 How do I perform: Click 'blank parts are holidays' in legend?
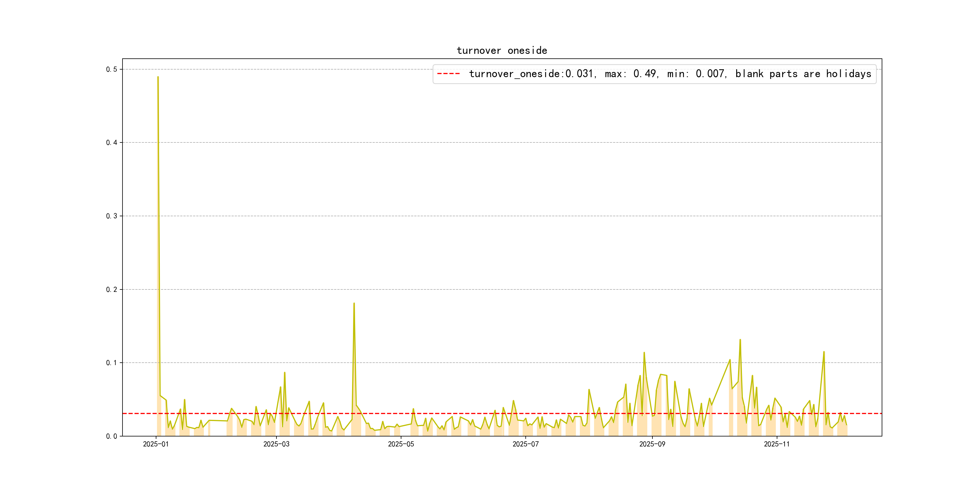pyautogui.click(x=803, y=74)
